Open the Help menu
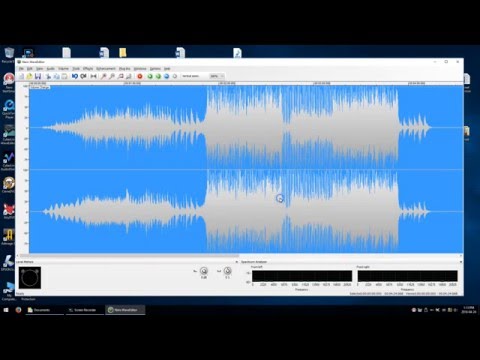Screen dimensions: 480x360 167,69
